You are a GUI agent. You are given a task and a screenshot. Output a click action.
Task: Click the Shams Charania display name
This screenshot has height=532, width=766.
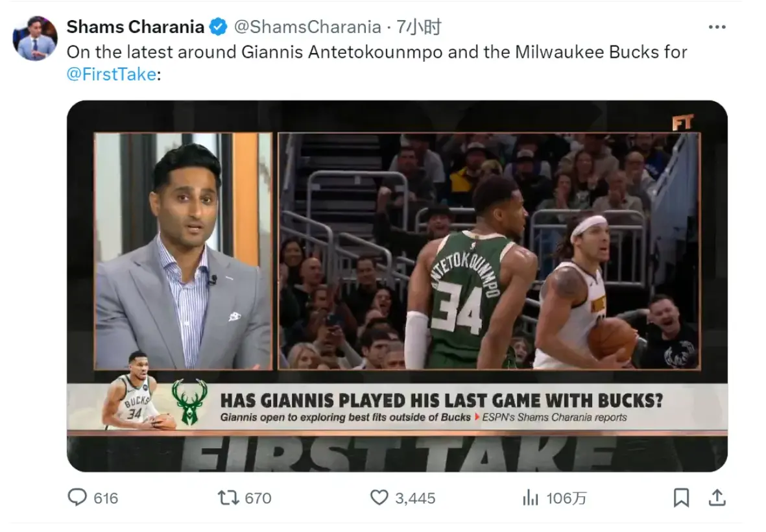(x=135, y=27)
